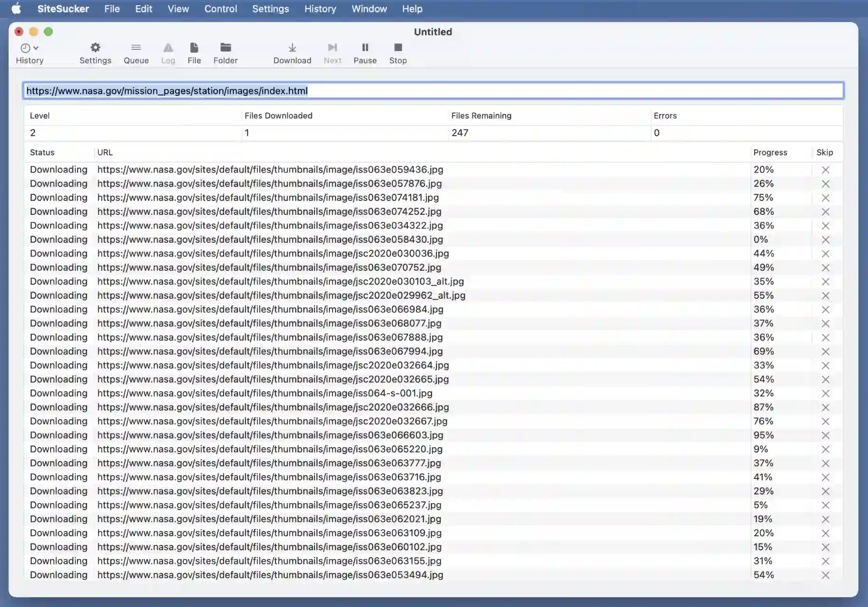The width and height of the screenshot is (868, 607).
Task: Skip download of jsc2020e032667.jpg
Action: (825, 422)
